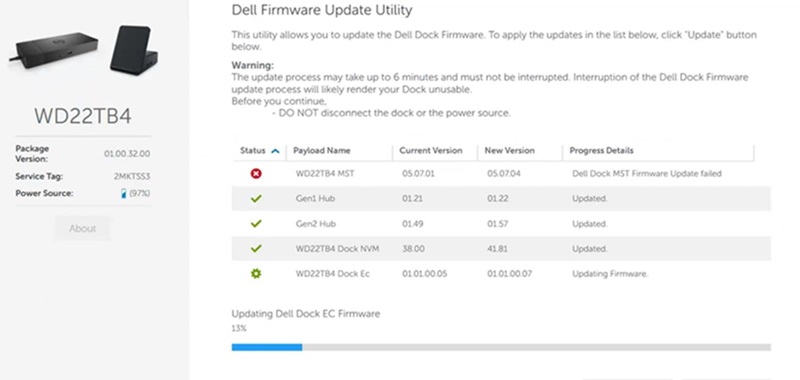The width and height of the screenshot is (800, 380).
Task: Select the Gen2 Hub payload row
Action: 501,223
